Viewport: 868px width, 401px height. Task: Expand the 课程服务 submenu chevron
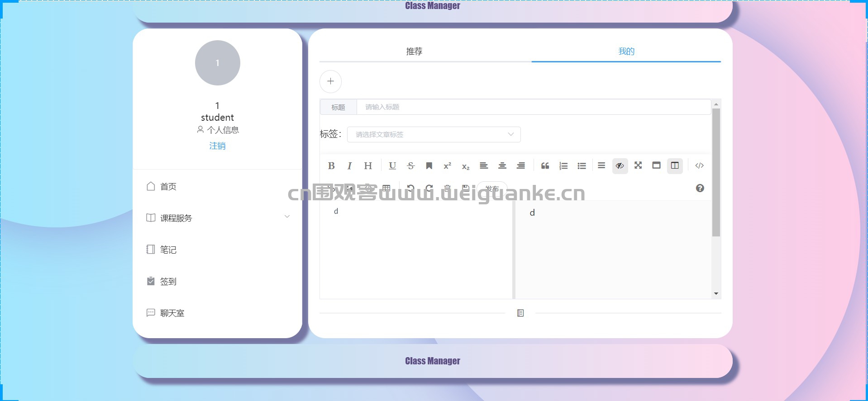[287, 217]
